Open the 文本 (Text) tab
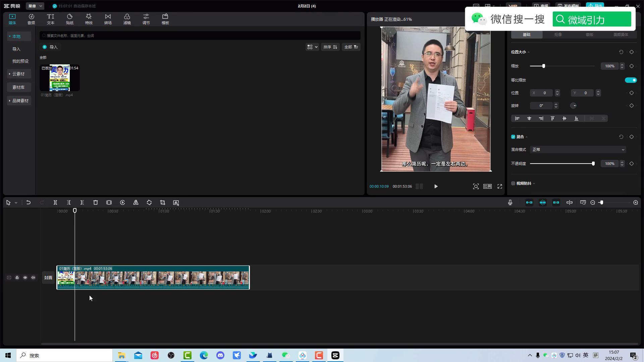644x362 pixels. (x=50, y=19)
